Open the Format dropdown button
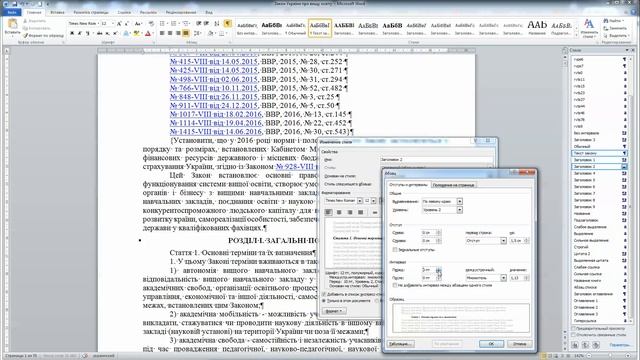 click(x=335, y=311)
